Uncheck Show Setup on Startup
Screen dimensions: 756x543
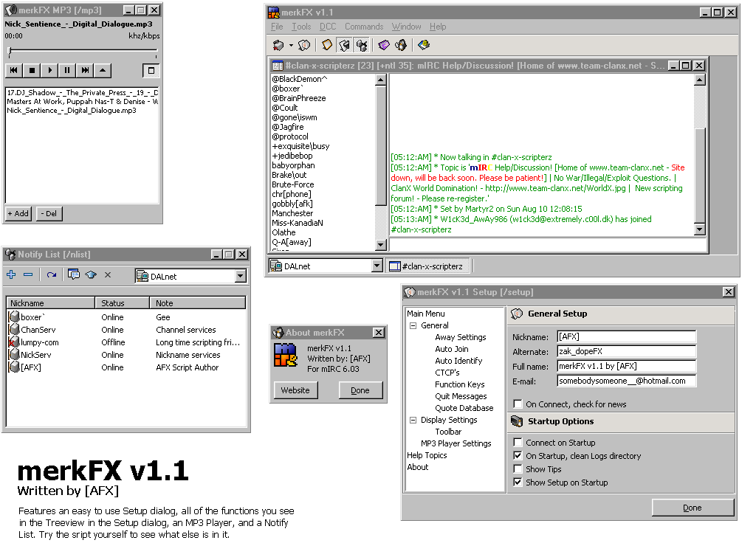pos(518,483)
